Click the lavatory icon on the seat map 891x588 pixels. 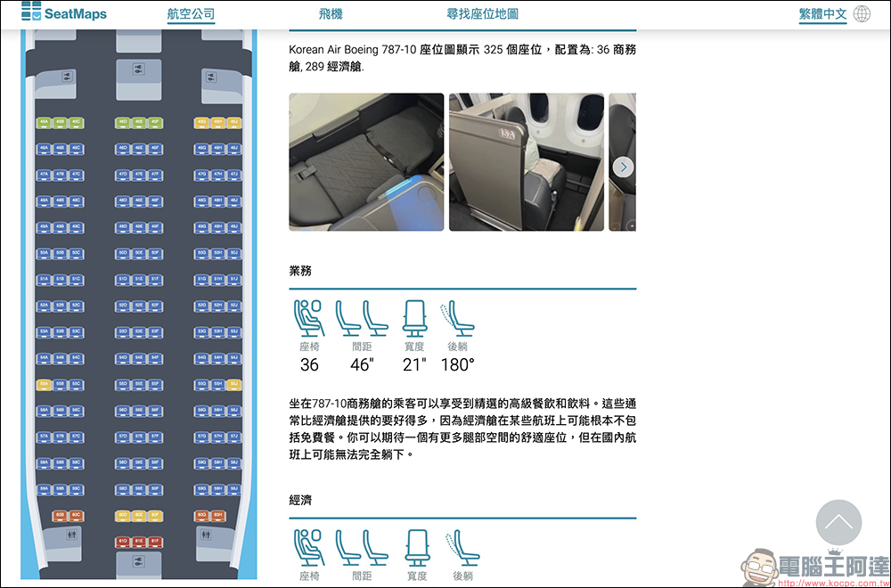pos(71,534)
